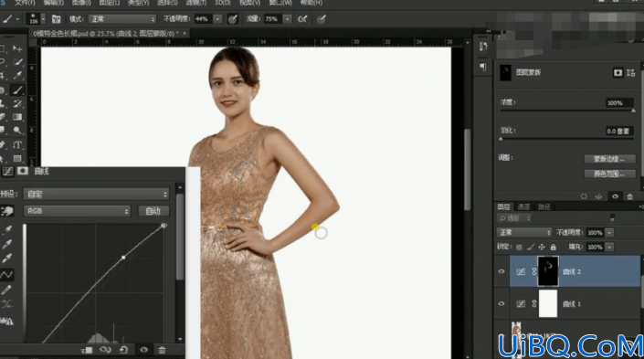
Task: Toggle tablet pressure for size
Action: click(x=322, y=19)
